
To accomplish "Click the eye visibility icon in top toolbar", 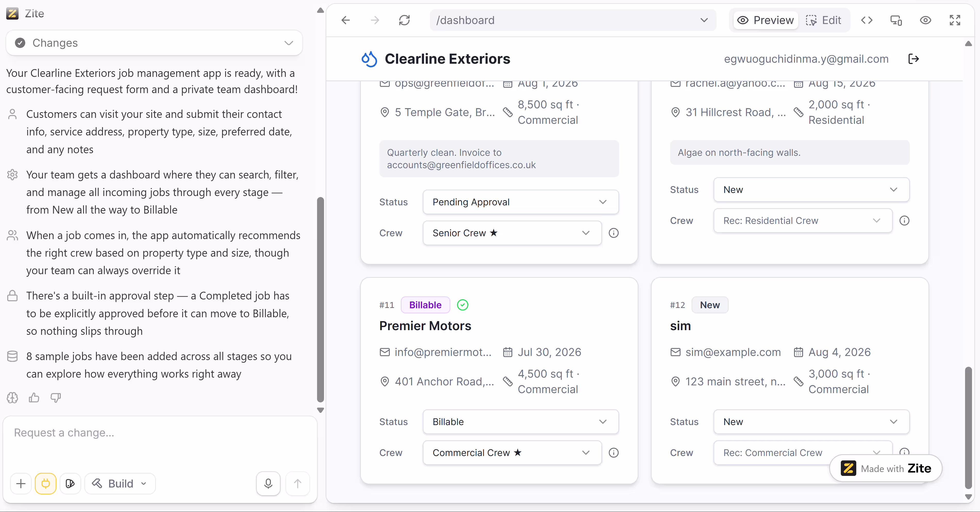I will [x=926, y=20].
